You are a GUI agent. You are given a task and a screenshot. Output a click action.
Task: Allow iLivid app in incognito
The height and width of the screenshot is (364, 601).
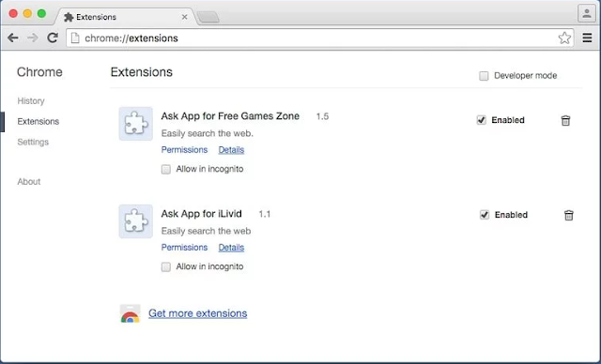coord(165,266)
